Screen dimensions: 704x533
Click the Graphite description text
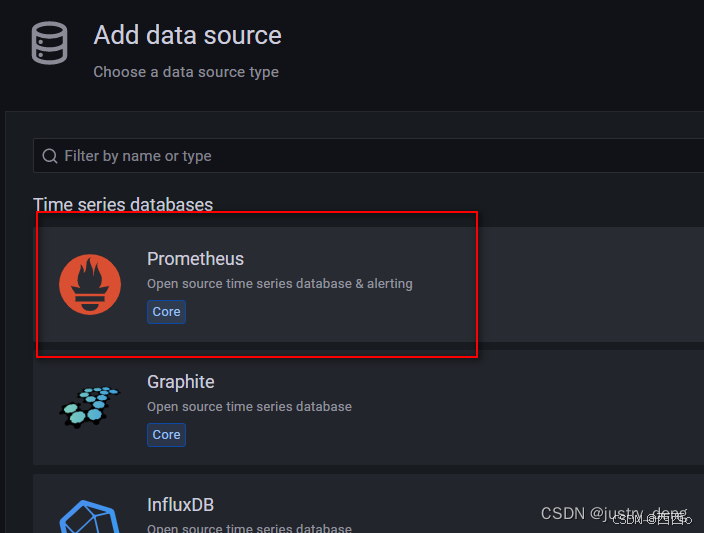[x=249, y=407]
